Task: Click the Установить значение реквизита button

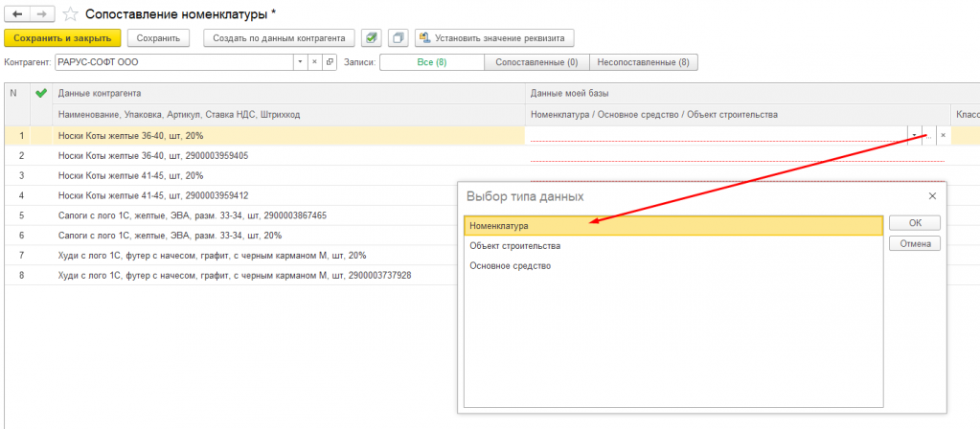Action: [x=494, y=38]
